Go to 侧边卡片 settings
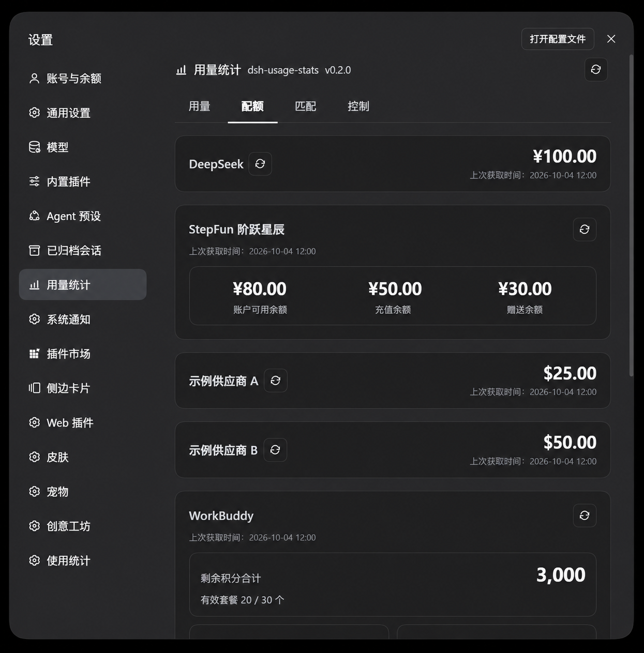The image size is (644, 653). click(83, 388)
